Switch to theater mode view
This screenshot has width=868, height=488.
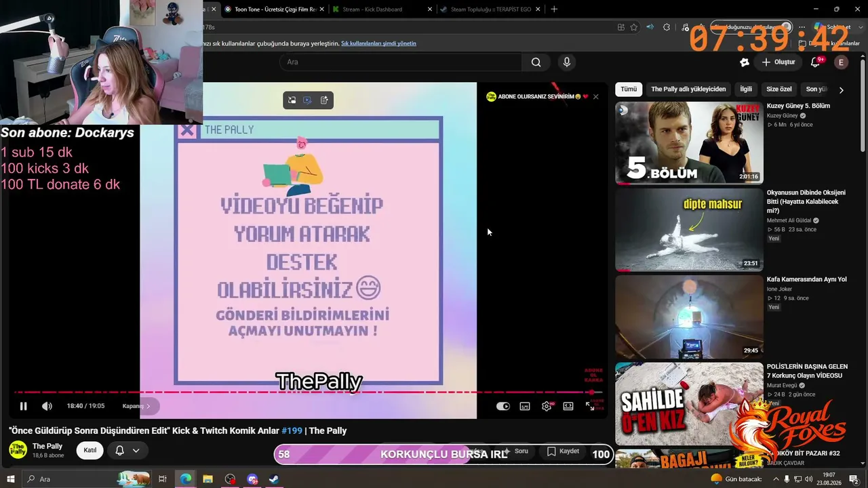point(568,406)
